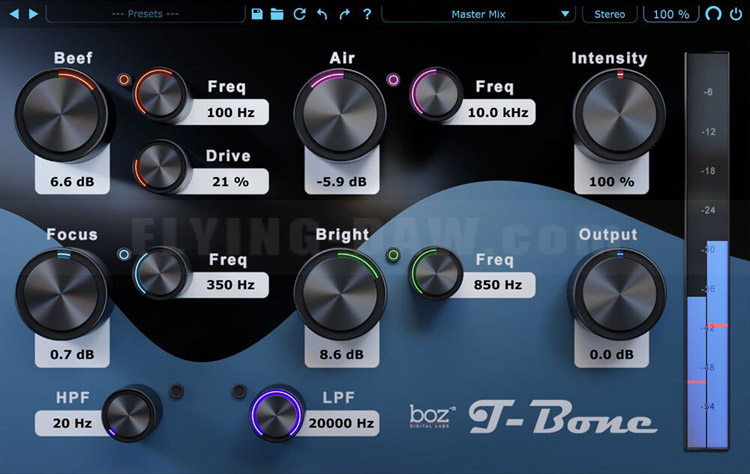Change the 100 % scale button

coord(671,14)
